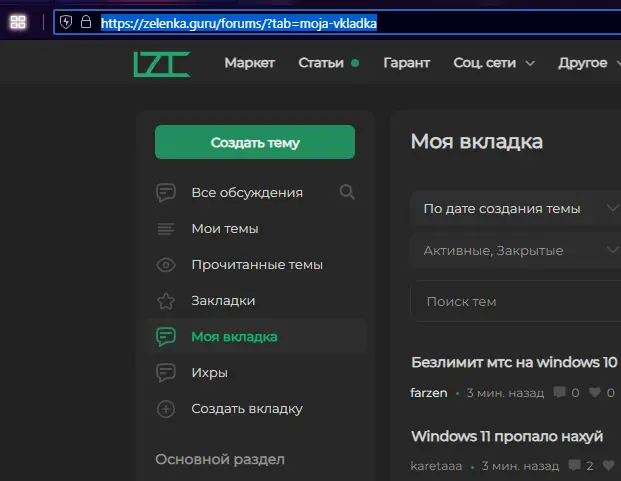The width and height of the screenshot is (621, 481).
Task: Click the eye icon next to Прочитанные темы
Action: point(166,265)
